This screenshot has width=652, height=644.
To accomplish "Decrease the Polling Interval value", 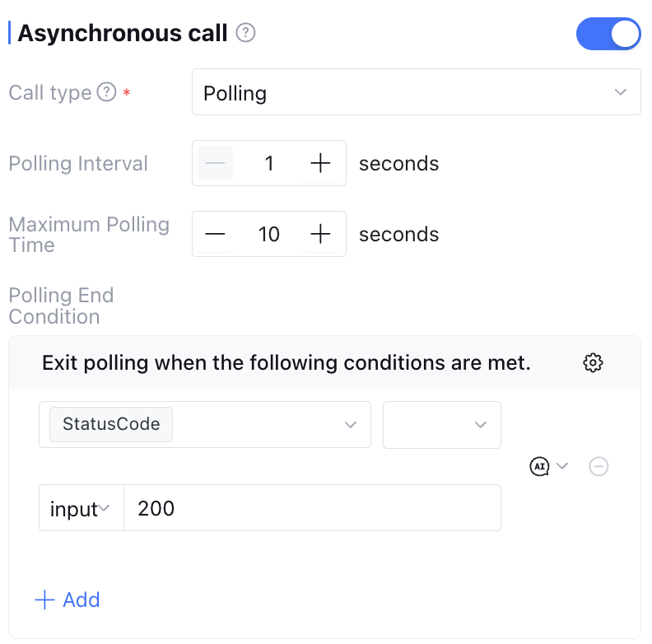I will click(215, 163).
